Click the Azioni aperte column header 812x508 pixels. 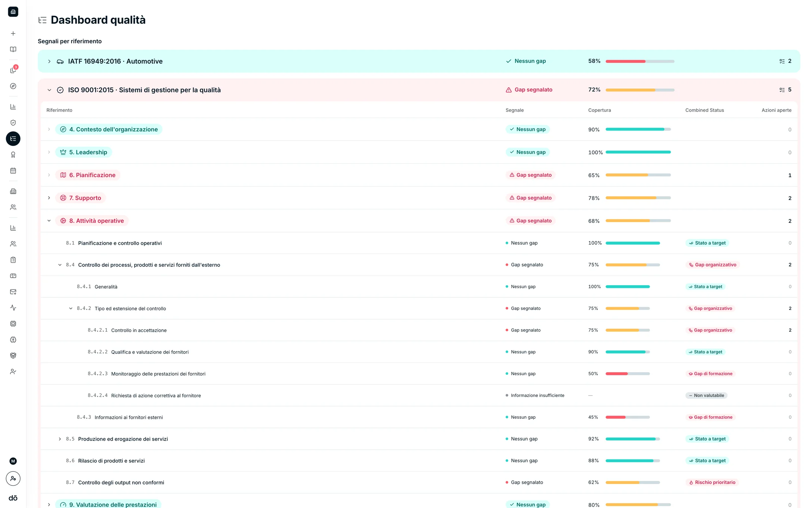tap(776, 110)
